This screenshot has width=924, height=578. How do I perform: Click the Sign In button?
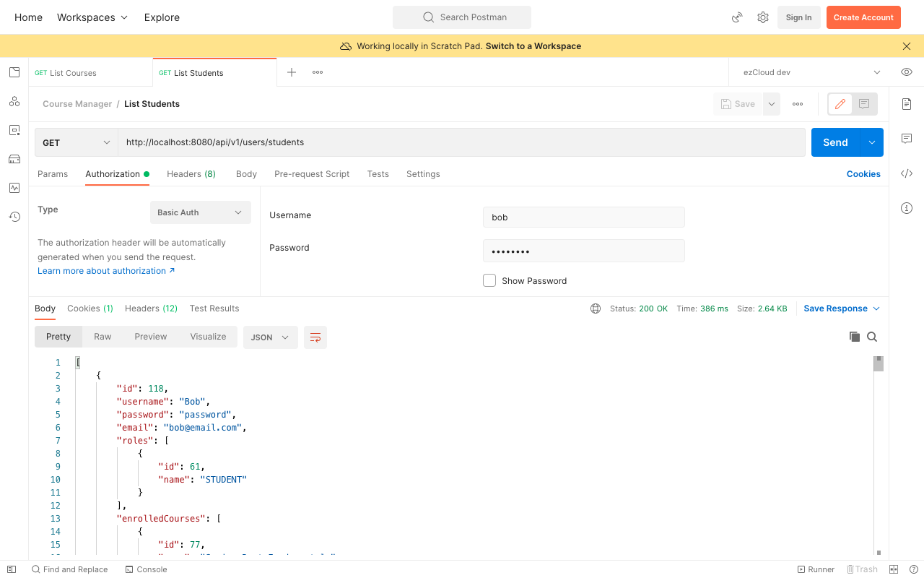798,17
